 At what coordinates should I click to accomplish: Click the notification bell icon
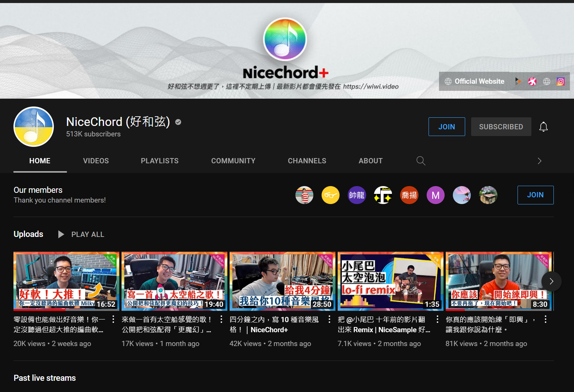(543, 127)
